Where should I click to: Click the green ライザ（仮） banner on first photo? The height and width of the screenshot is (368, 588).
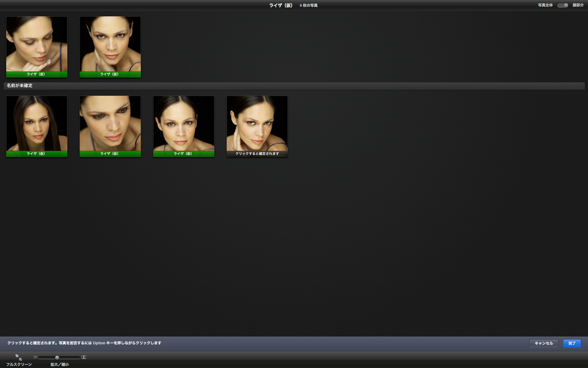36,74
